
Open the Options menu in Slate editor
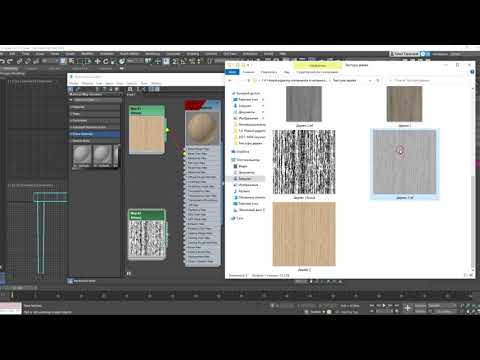(132, 83)
